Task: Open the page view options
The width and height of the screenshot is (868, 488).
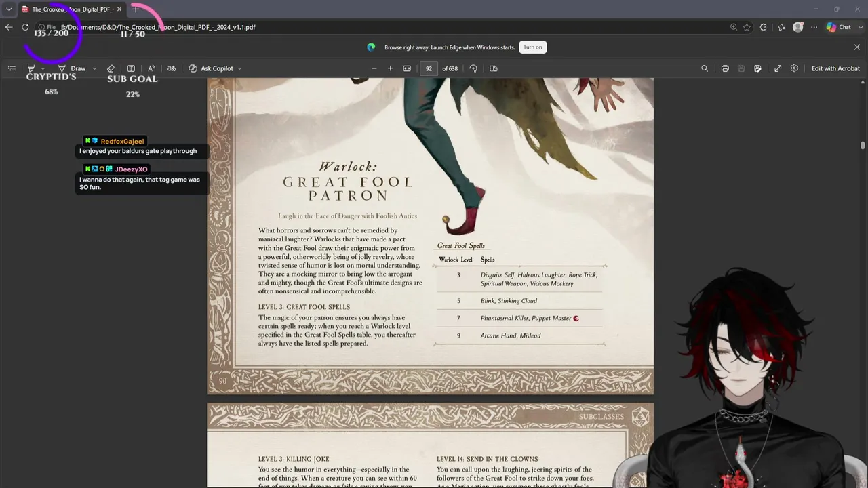Action: pos(494,68)
